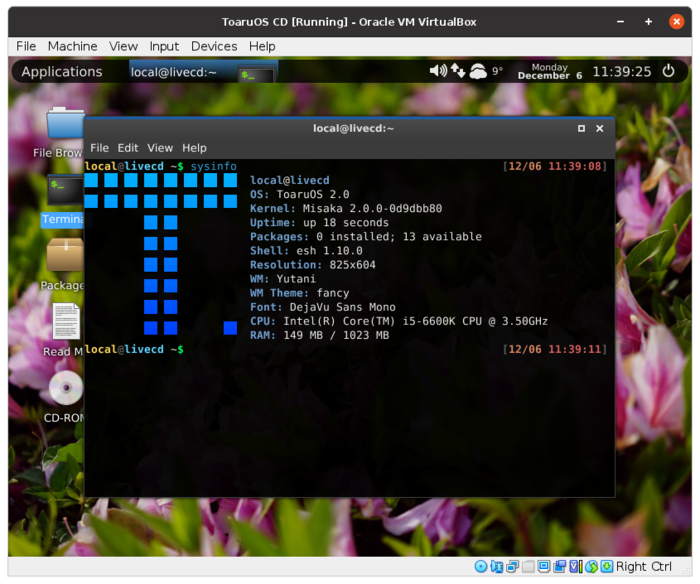Open the terminal View menu
This screenshot has height=584, width=700.
tap(160, 148)
